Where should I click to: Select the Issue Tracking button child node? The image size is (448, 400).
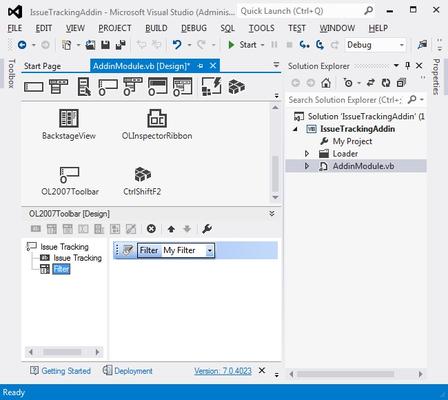[x=77, y=258]
